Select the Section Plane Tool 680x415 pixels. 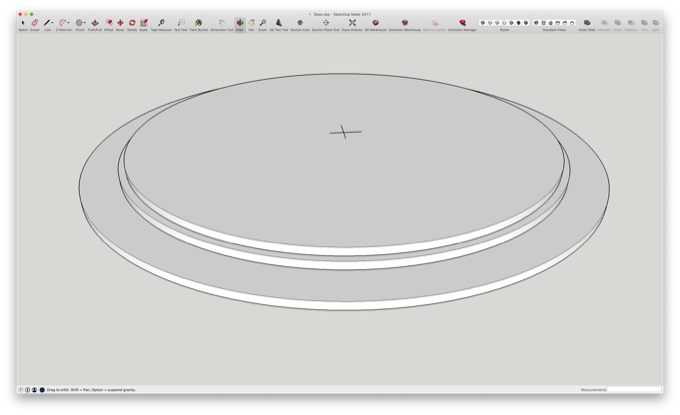(x=326, y=23)
